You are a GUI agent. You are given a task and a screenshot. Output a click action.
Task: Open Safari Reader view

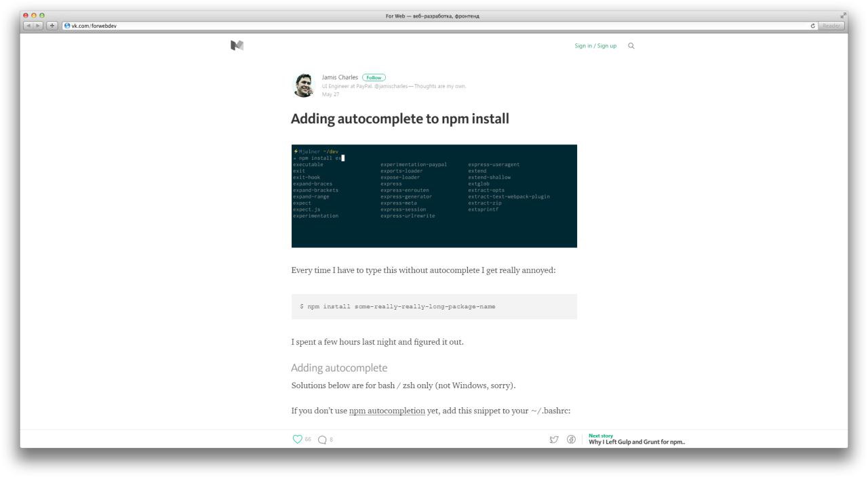point(831,26)
